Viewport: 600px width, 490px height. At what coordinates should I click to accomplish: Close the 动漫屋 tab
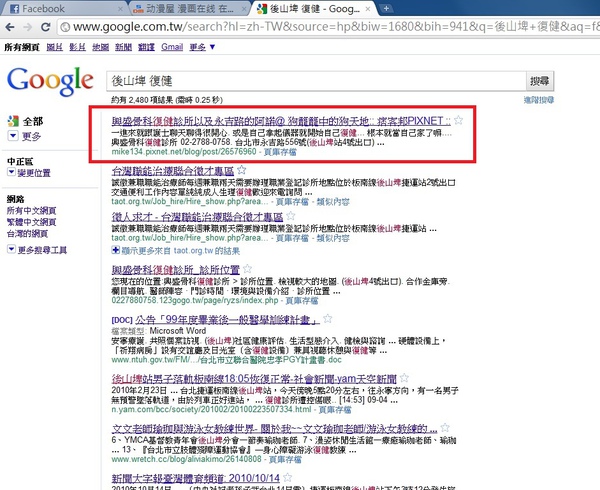point(244,8)
